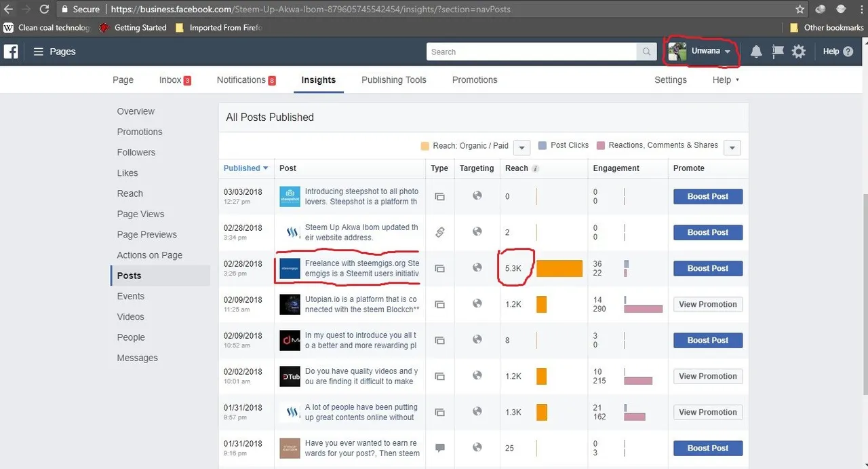Open Clean coal technology bookmark

pyautogui.click(x=47, y=28)
